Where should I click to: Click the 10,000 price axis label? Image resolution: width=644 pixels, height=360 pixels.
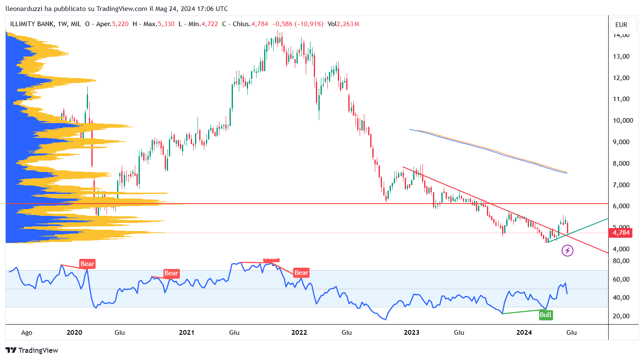point(623,121)
